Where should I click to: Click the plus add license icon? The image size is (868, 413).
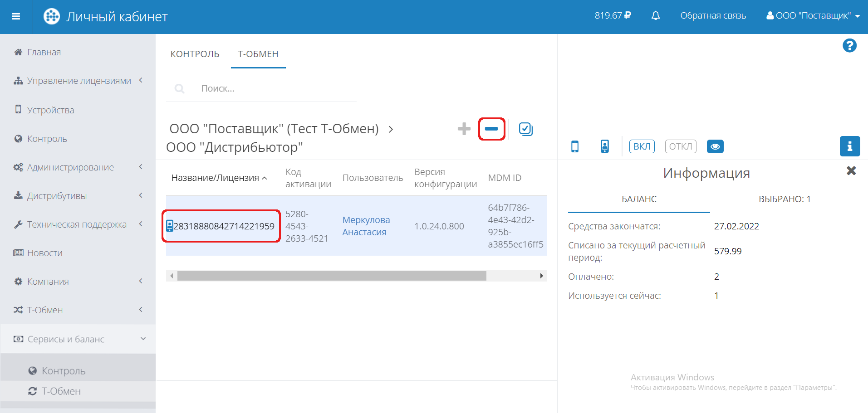464,129
